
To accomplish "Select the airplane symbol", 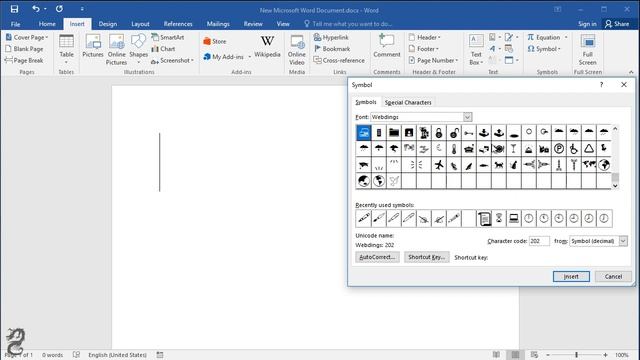I will 439,165.
